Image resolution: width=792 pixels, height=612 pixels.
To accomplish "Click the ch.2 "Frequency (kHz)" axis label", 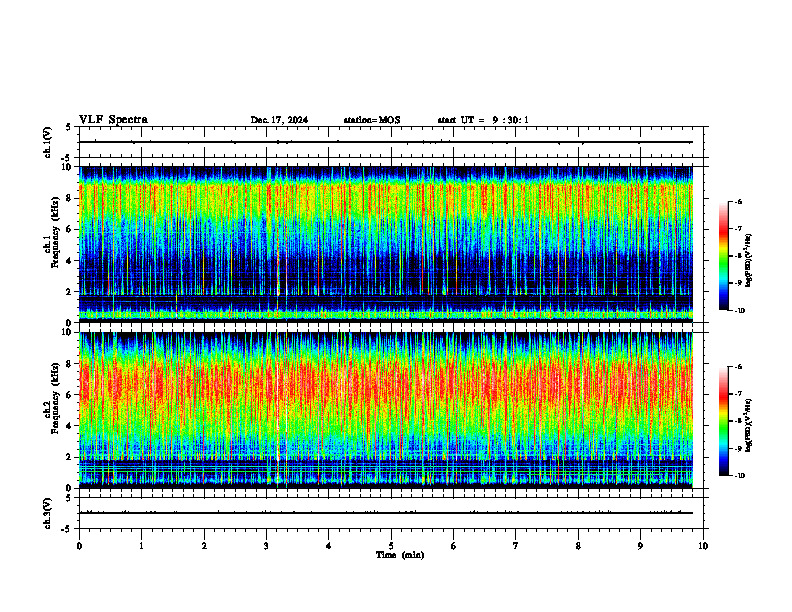I will pyautogui.click(x=56, y=398).
